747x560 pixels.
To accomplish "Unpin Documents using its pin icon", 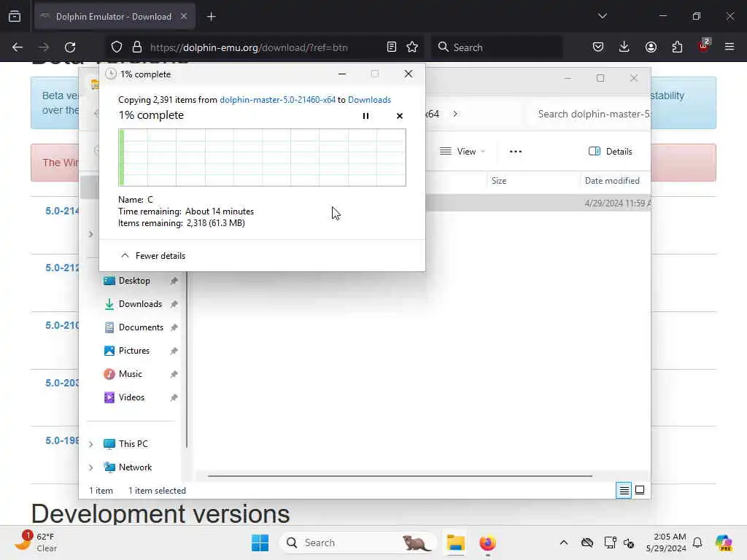I will [x=174, y=327].
